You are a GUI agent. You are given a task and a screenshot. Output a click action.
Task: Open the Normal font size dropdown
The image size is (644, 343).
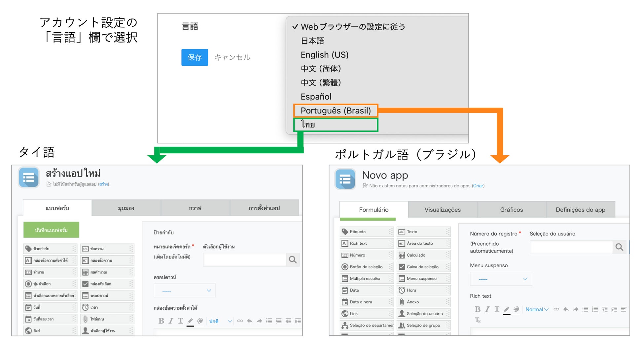click(537, 309)
